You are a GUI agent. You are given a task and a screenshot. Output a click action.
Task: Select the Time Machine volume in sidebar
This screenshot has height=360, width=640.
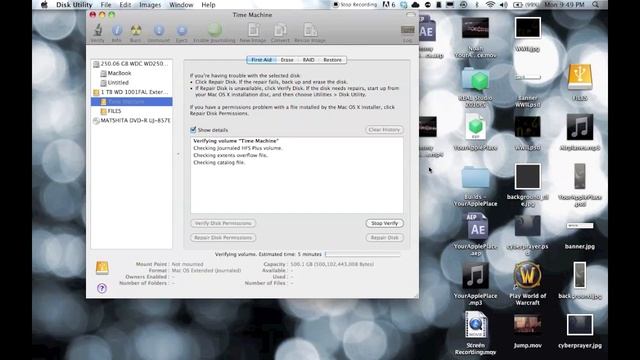point(131,102)
